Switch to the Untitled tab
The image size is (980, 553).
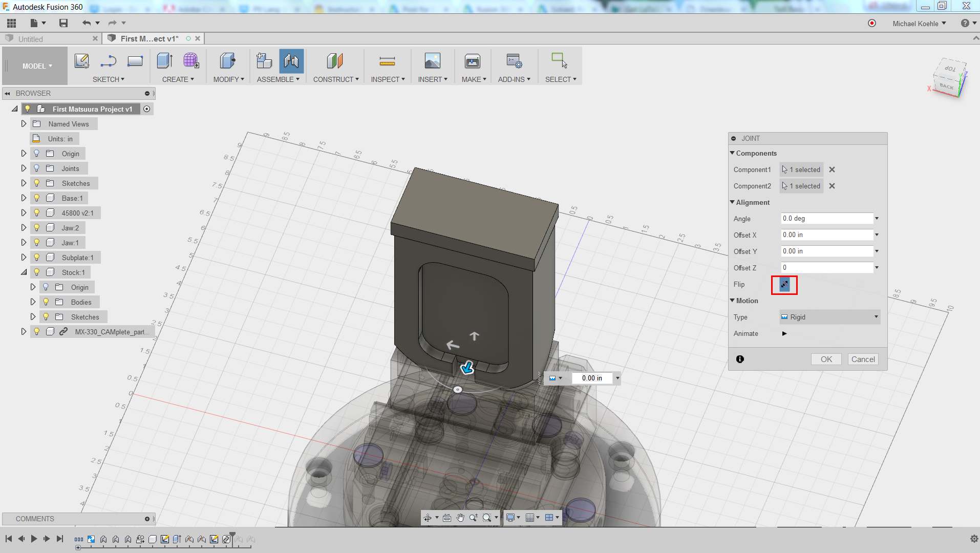(31, 39)
